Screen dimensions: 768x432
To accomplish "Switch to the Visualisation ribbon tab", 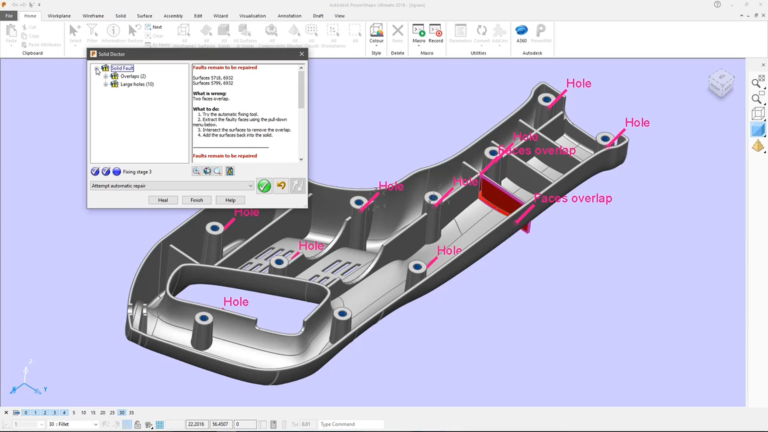I will tap(252, 16).
